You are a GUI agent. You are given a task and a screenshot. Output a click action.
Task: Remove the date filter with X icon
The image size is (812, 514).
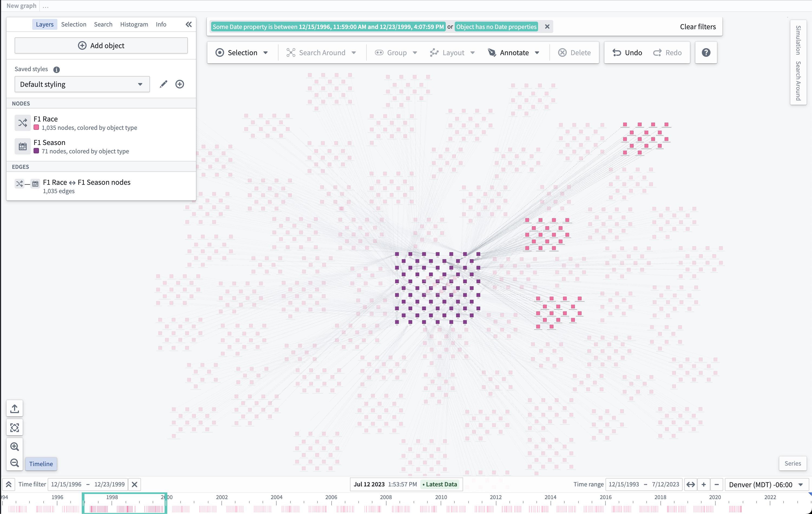click(x=547, y=27)
